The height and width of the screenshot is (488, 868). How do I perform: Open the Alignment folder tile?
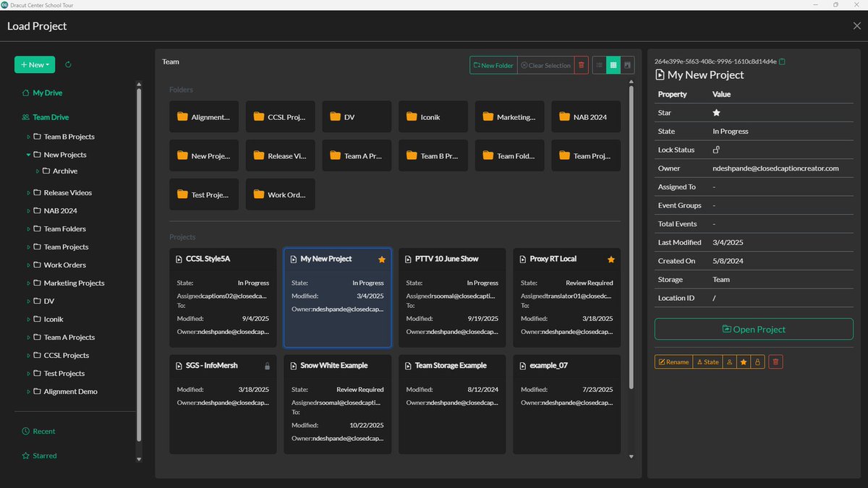click(x=204, y=116)
